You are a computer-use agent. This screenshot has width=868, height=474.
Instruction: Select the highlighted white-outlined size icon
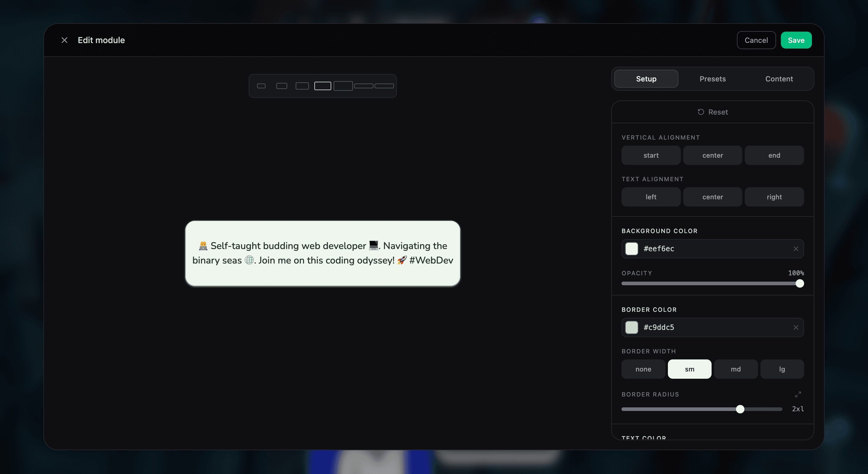point(322,86)
